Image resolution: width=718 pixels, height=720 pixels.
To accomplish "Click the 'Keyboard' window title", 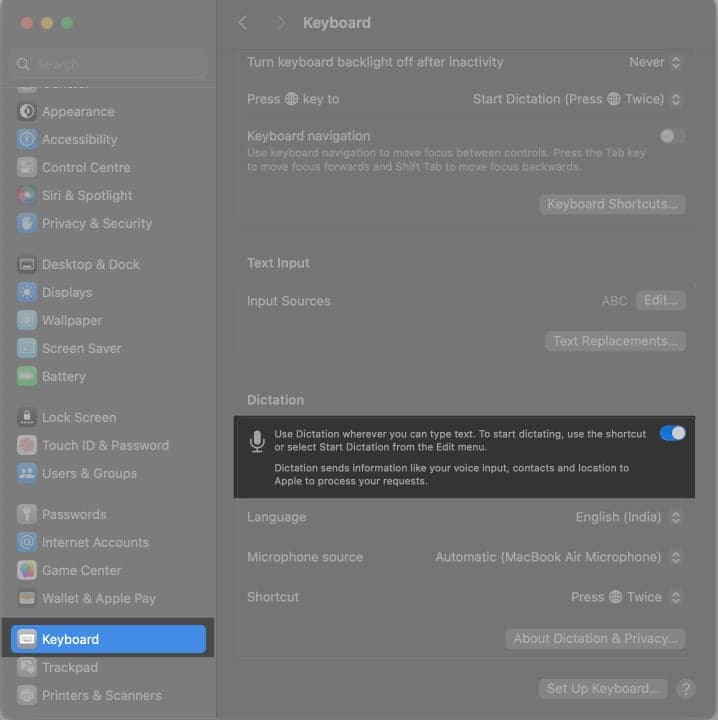I will point(337,23).
